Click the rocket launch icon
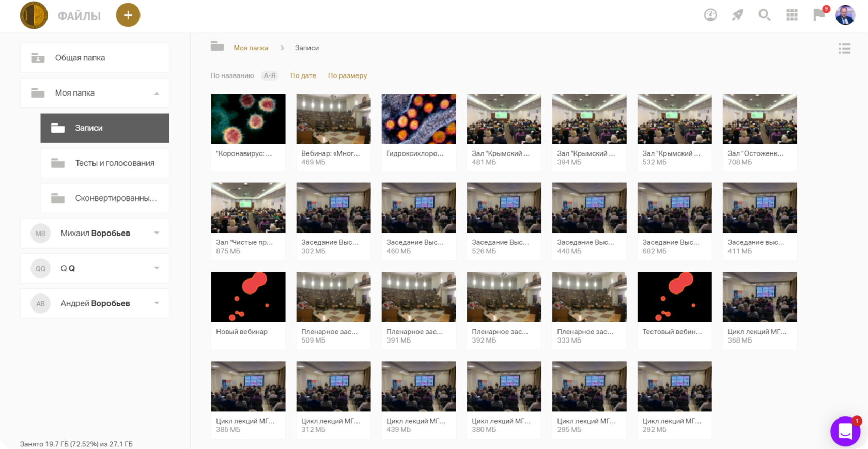The height and width of the screenshot is (449, 868). (738, 15)
